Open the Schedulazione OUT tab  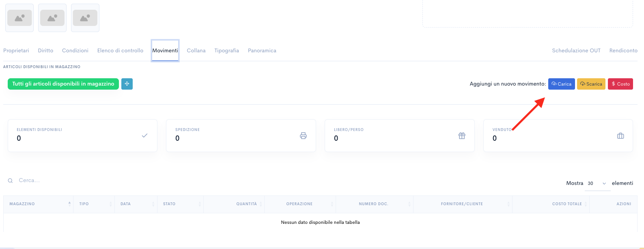pyautogui.click(x=576, y=51)
